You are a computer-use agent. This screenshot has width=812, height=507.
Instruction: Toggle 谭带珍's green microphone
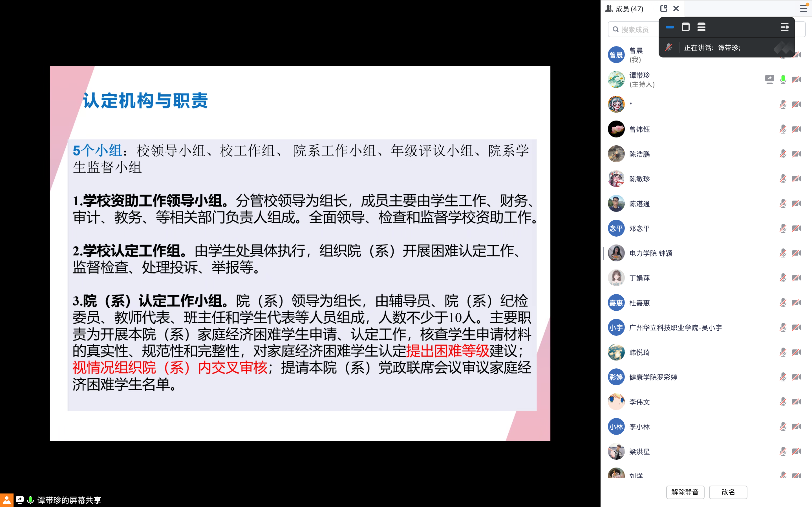(x=783, y=79)
